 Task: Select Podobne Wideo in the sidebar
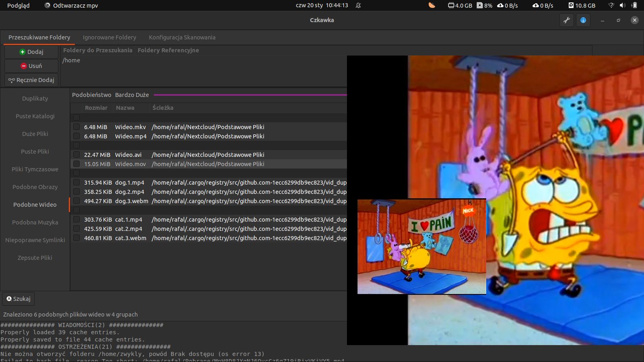click(x=35, y=205)
